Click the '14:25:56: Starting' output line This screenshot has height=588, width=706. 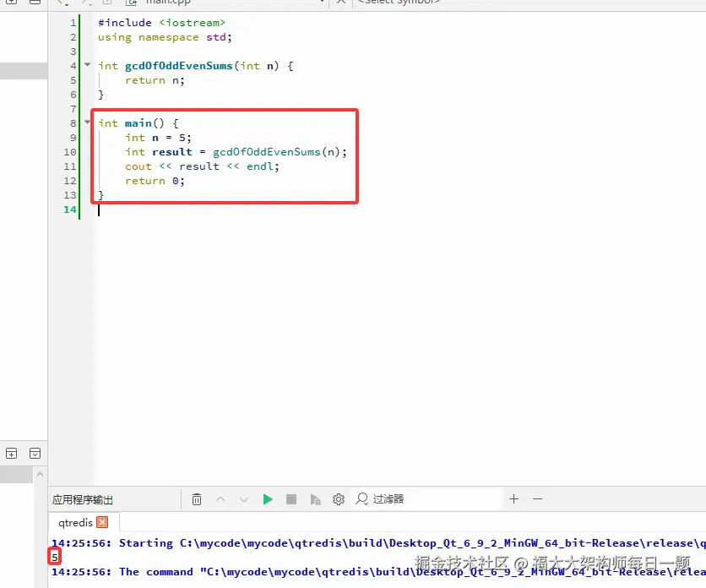coord(378,543)
